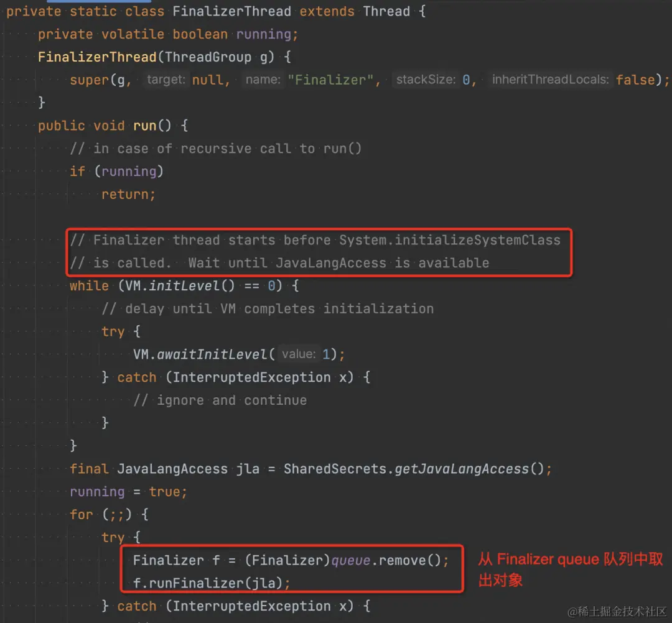Viewport: 672px width, 623px height.
Task: Click the 'jla' variable in its declaration
Action: (248, 469)
